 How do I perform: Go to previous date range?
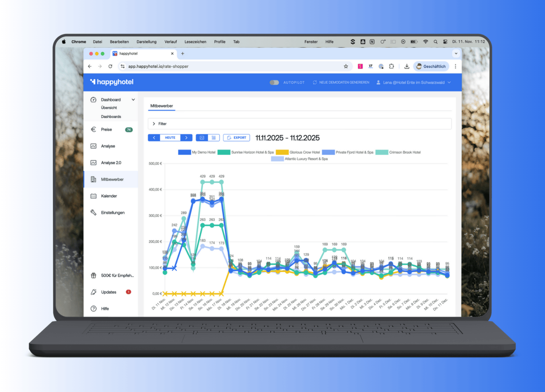[154, 138]
